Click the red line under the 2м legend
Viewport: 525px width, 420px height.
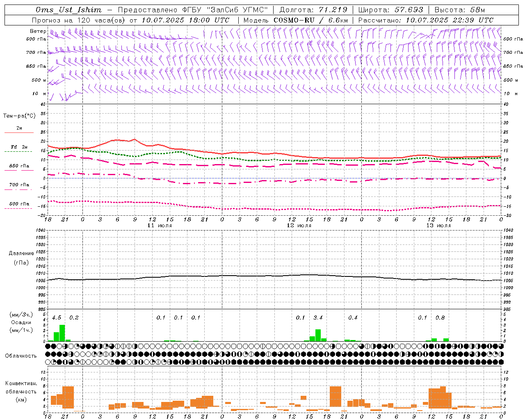[19, 132]
